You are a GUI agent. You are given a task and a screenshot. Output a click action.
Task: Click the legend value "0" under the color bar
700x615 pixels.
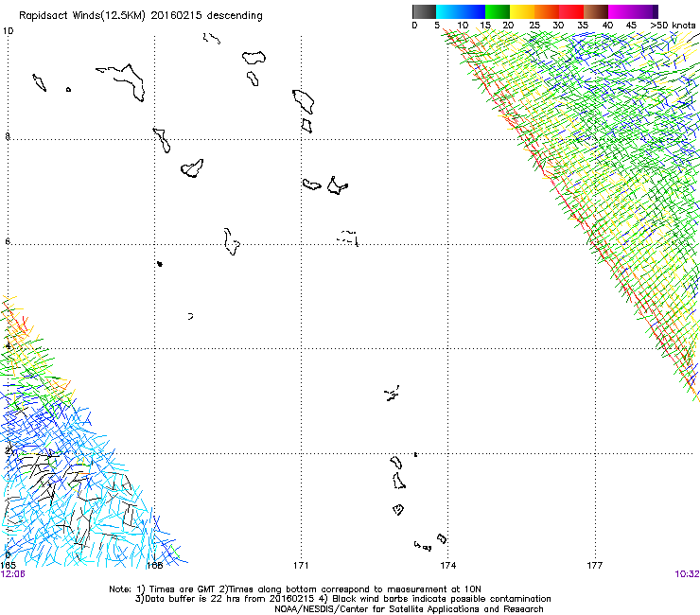pos(414,26)
